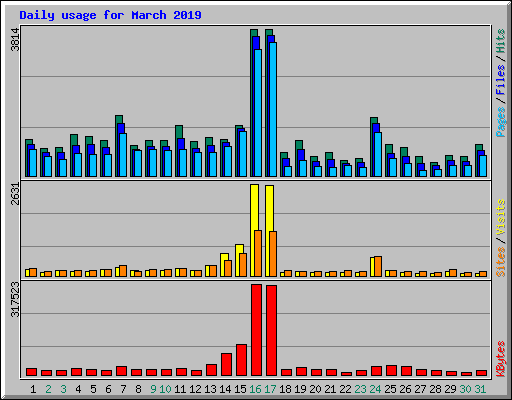Click the day 17 red KBytes bar
Image resolution: width=512 pixels, height=400 pixels.
pos(271,330)
